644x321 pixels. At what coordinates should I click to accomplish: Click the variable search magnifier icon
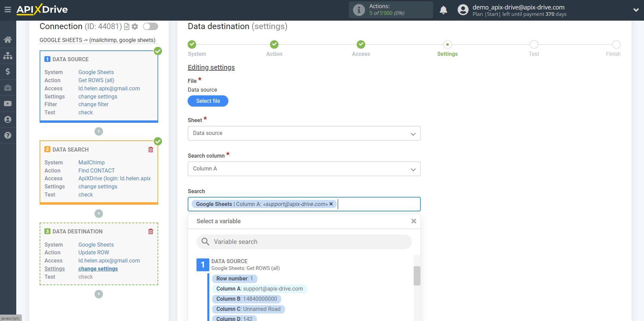click(x=205, y=242)
